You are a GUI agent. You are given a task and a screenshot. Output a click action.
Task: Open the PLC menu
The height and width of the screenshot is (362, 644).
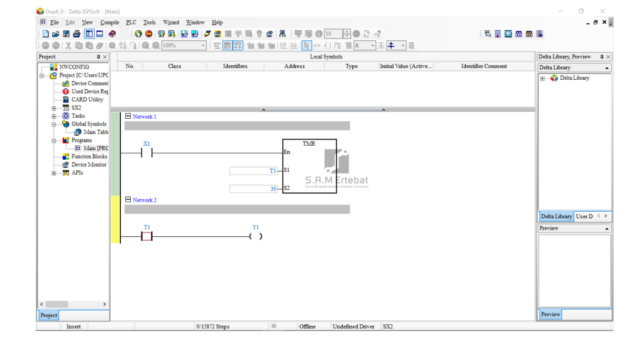click(131, 23)
